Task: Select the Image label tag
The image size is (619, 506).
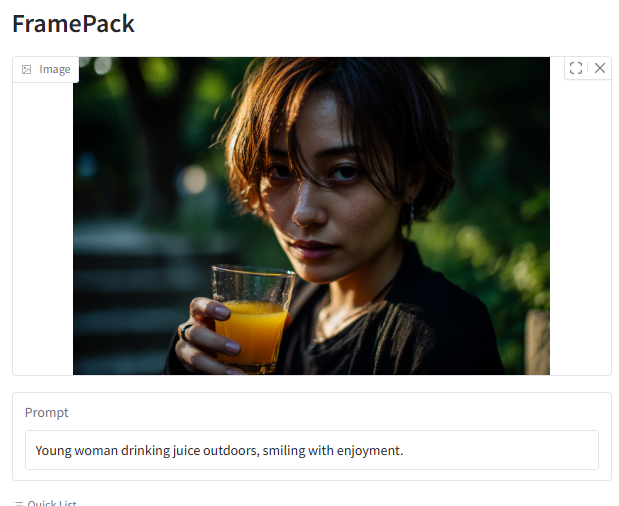Action: click(46, 69)
